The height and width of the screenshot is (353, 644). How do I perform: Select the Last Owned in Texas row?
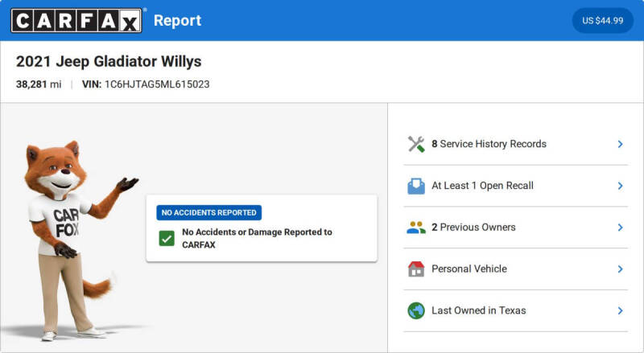516,310
